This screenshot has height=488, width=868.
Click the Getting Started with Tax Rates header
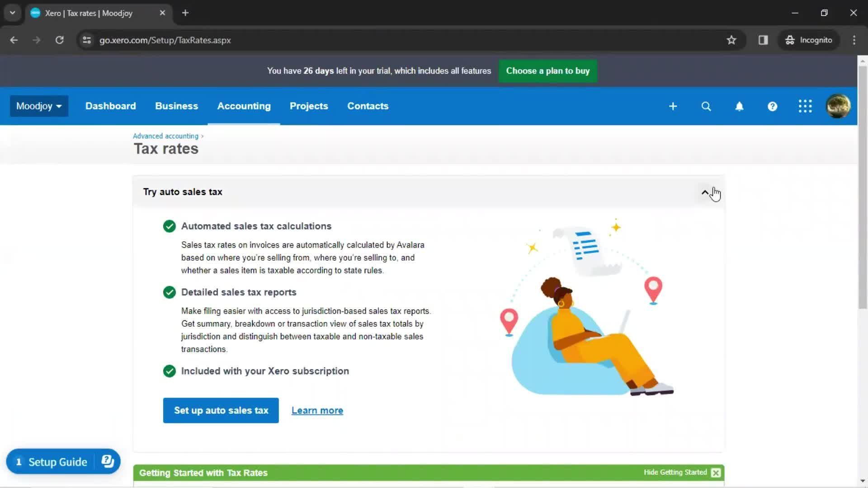click(203, 473)
